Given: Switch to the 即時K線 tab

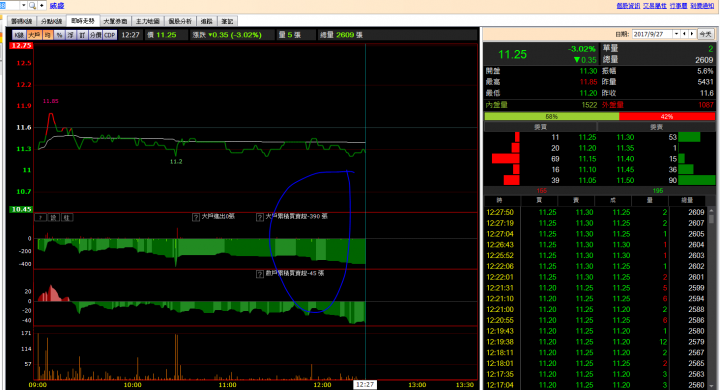Looking at the screenshot, I should (22, 21).
